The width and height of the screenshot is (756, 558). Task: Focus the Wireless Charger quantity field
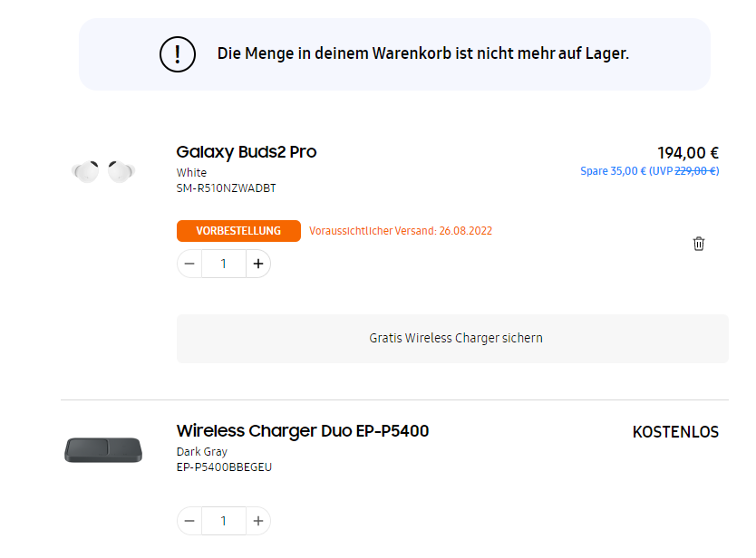(224, 521)
